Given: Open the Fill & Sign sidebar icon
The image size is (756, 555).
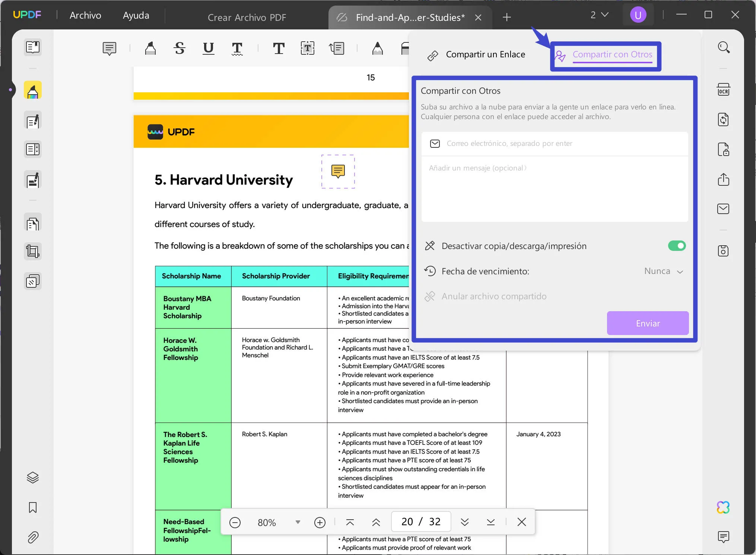Looking at the screenshot, I should pos(33,180).
